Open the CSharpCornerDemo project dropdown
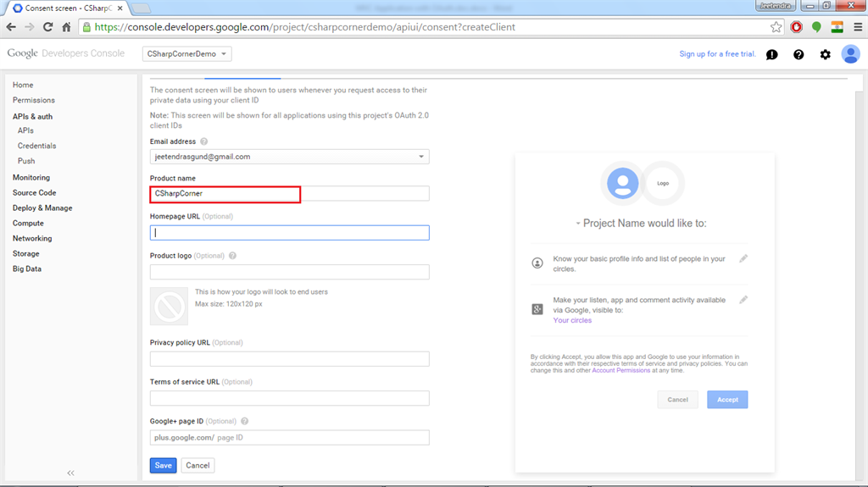 coord(187,54)
